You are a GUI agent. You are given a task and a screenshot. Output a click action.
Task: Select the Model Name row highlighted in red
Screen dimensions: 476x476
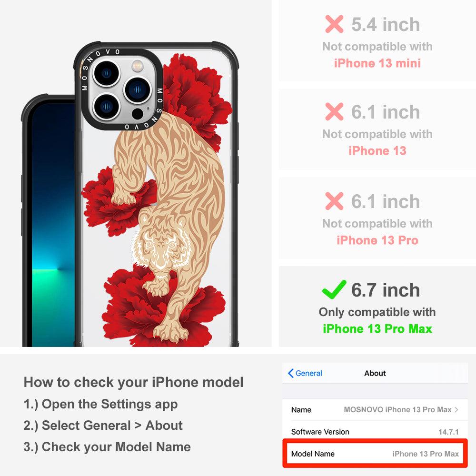point(375,454)
